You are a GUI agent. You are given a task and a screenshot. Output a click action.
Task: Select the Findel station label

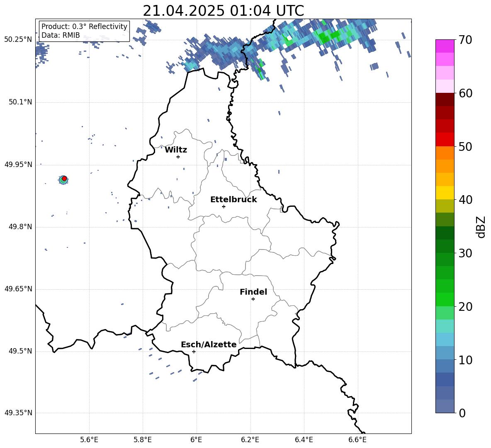coord(253,292)
